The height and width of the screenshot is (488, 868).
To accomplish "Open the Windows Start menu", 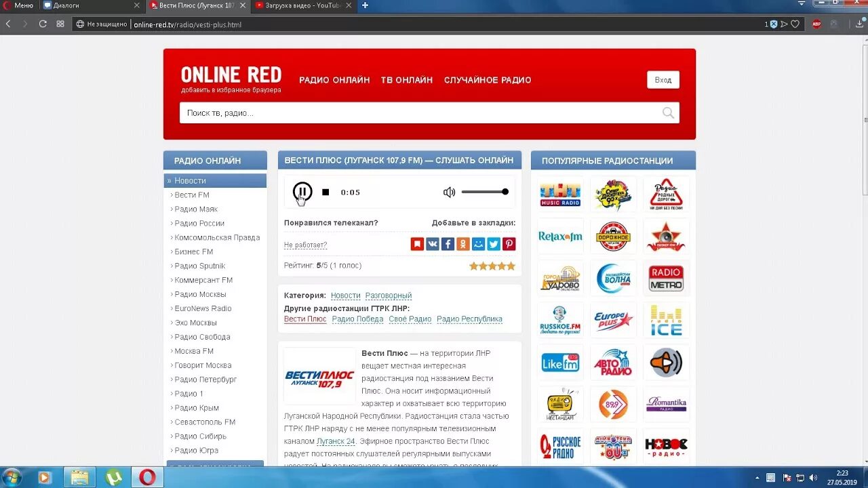I will coord(12,477).
